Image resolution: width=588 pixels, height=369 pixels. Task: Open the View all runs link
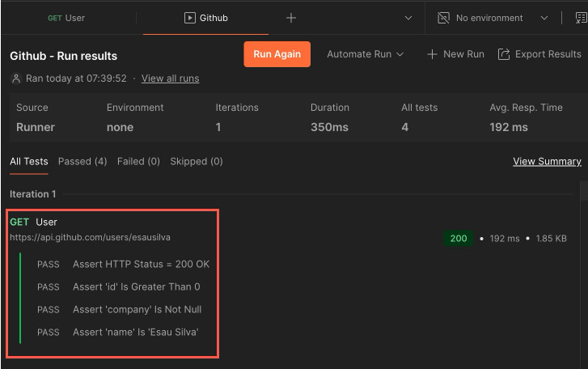pyautogui.click(x=170, y=78)
